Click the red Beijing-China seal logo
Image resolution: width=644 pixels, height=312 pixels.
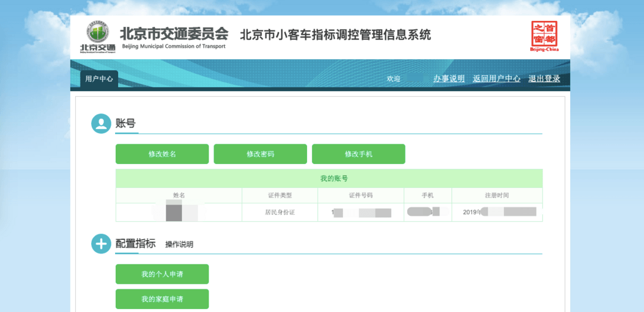(x=544, y=36)
